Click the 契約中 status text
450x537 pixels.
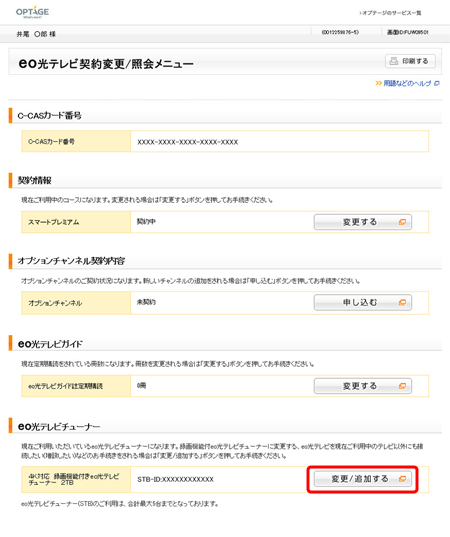(x=146, y=222)
